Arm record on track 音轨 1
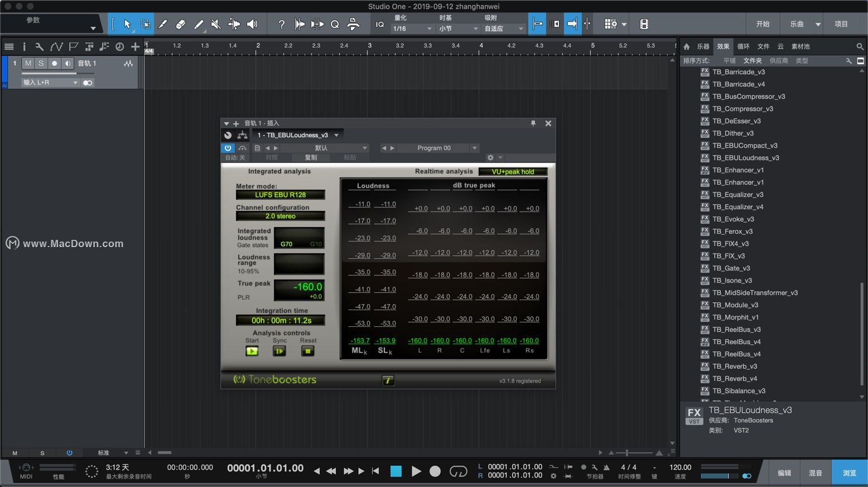Screen dimensions: 868x487 tap(54, 64)
